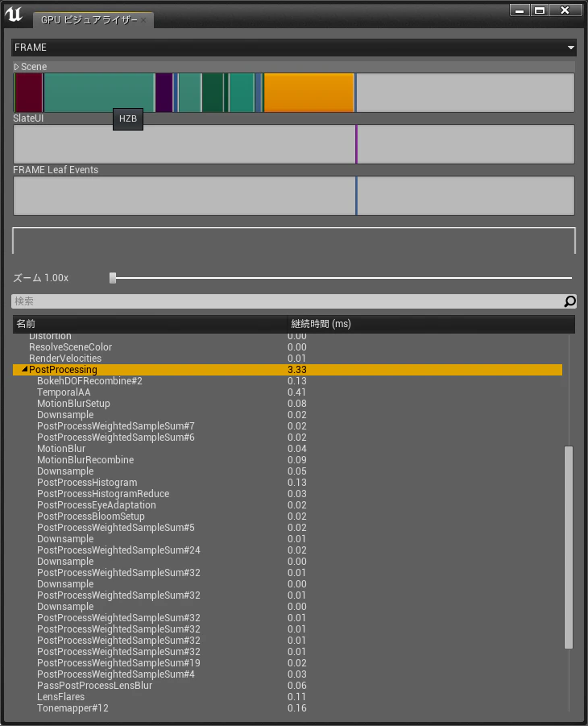Select the PostProcessWeightedSampleSum#19 row
Screen dimensions: 588x726
[287, 662]
